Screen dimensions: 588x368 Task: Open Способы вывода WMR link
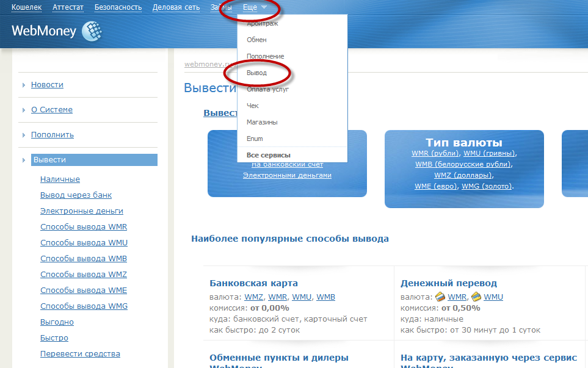point(84,227)
